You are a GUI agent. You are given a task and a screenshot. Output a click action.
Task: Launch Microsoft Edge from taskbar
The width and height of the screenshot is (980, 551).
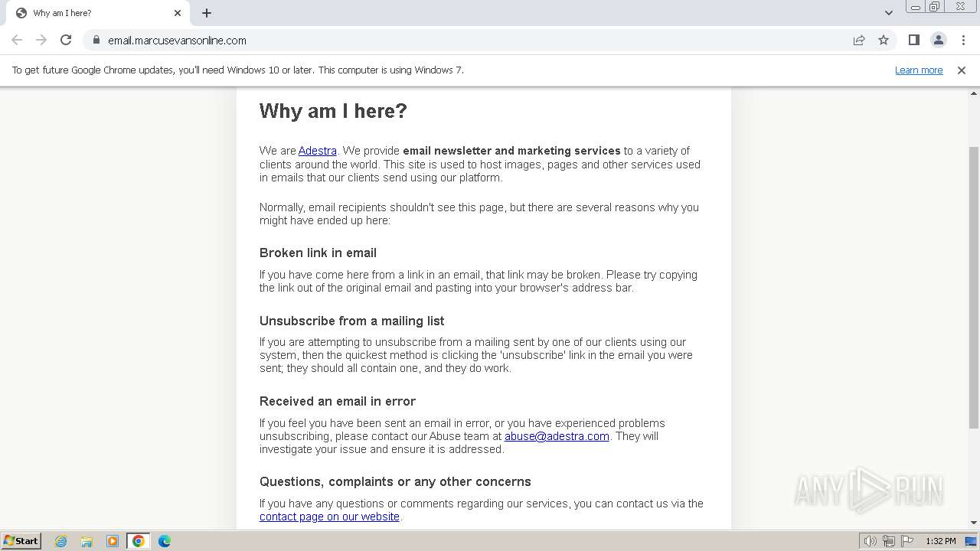(x=165, y=541)
